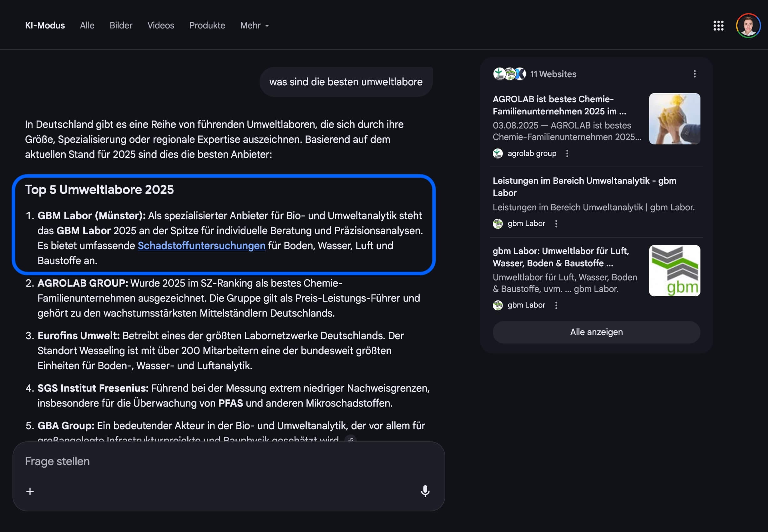The height and width of the screenshot is (532, 768).
Task: Open the three-dot menu beside the first gbm Labor source
Action: [556, 224]
